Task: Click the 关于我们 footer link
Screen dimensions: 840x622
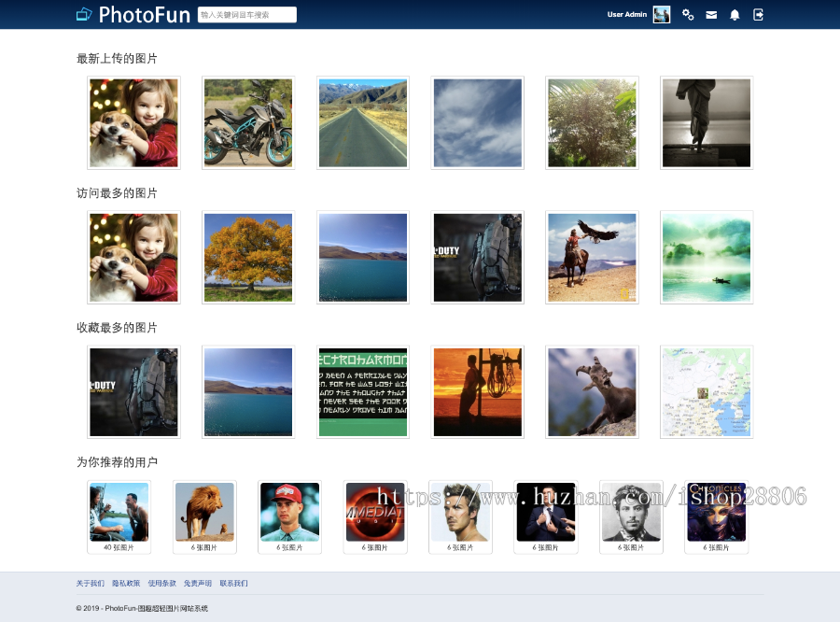Action: pos(90,584)
